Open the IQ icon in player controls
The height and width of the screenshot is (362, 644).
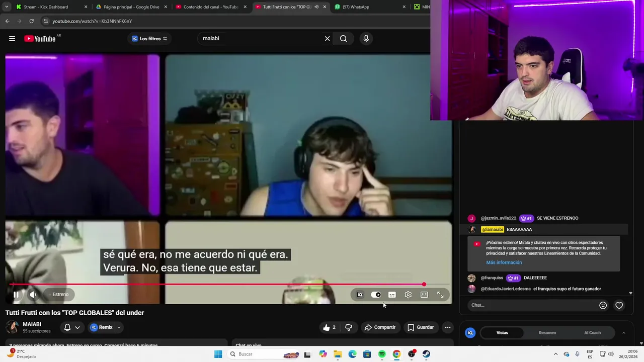click(360, 295)
